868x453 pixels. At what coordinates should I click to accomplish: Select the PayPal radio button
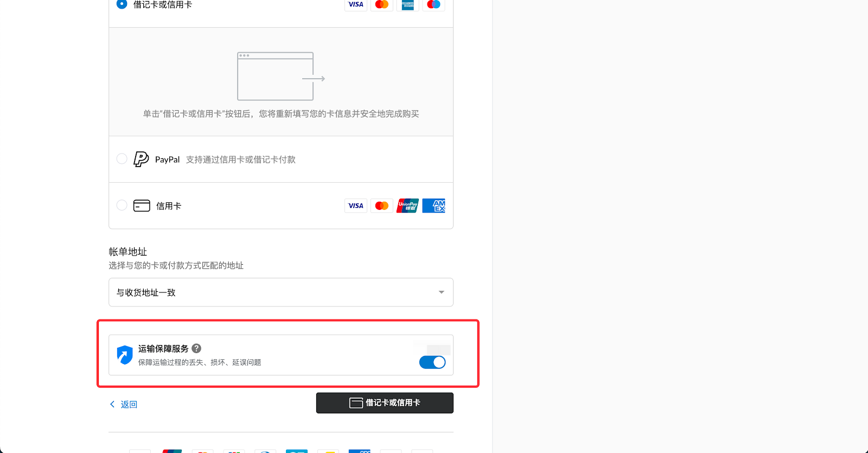(122, 158)
